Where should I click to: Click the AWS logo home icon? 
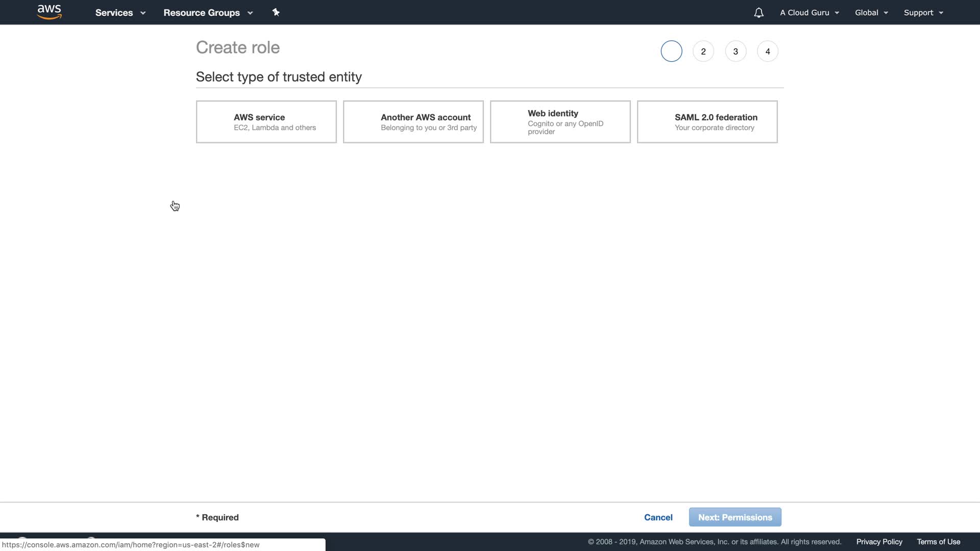point(50,12)
